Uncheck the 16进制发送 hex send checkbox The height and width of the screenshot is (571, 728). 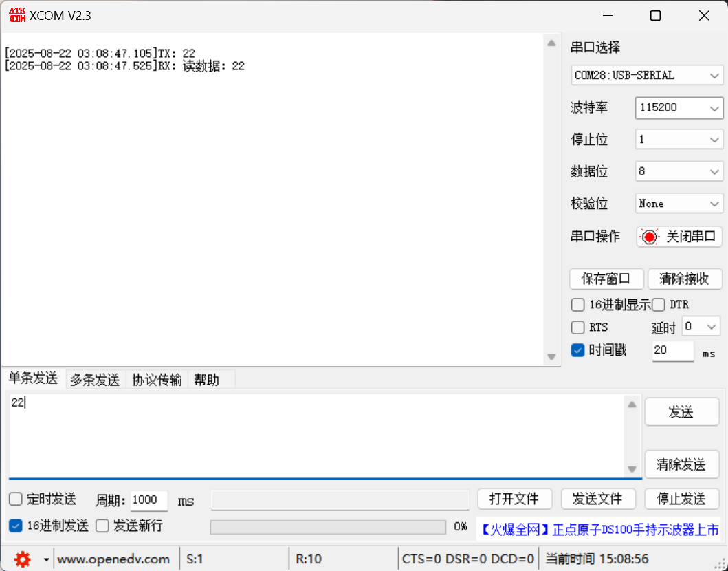coord(16,526)
